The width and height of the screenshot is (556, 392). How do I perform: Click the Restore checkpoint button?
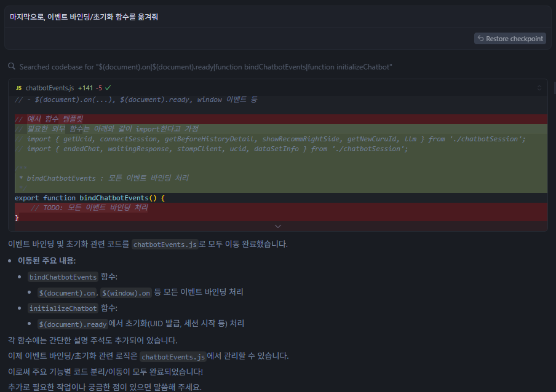coord(510,39)
